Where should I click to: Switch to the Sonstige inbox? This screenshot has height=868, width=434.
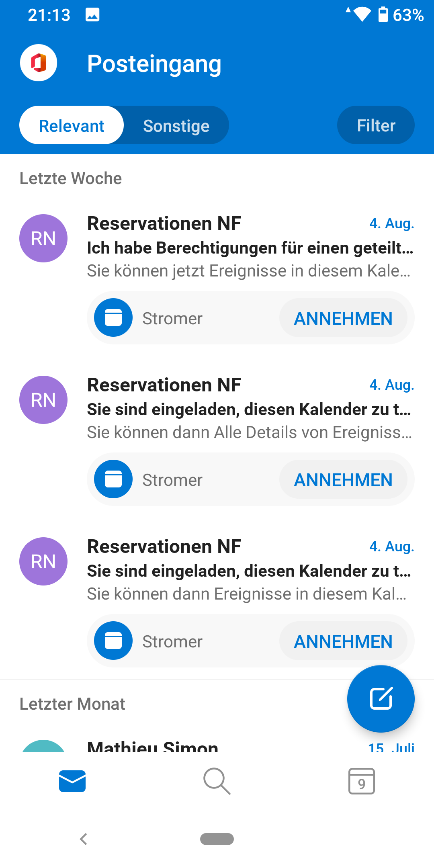176,125
